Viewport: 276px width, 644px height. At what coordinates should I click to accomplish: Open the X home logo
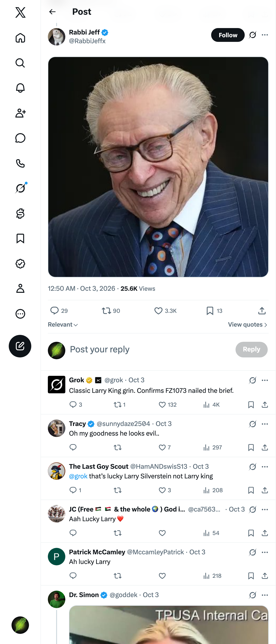point(20,12)
